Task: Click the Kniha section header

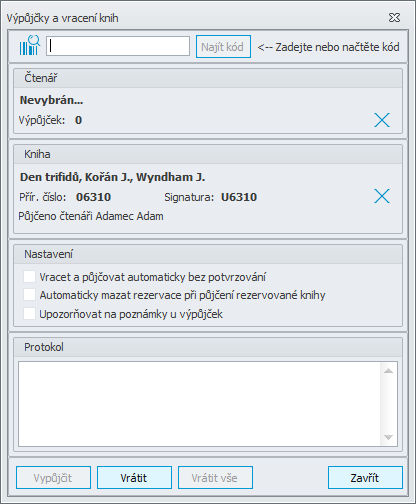Action: pos(208,154)
